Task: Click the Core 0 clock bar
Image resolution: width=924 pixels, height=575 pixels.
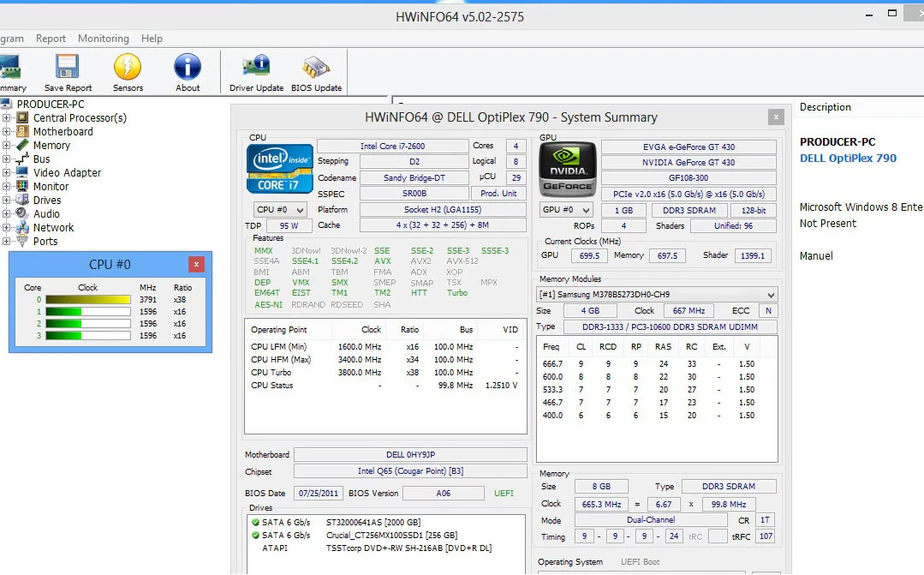Action: 87,300
